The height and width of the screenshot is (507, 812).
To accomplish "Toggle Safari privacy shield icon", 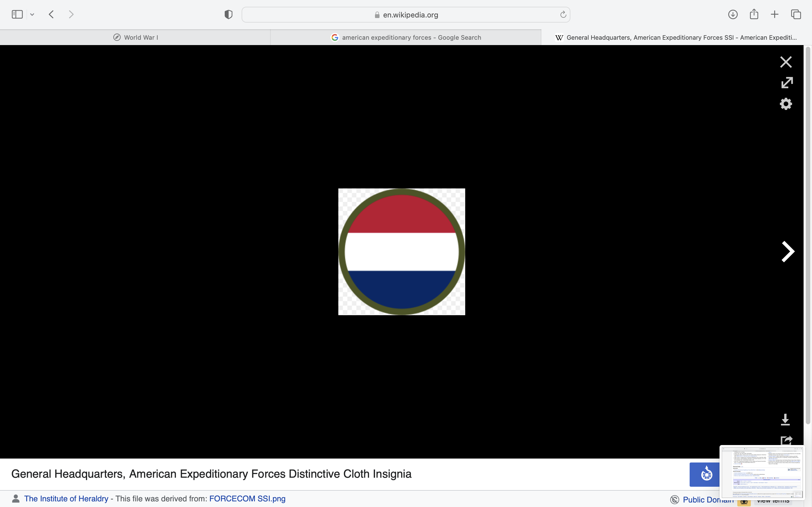I will 228,14.
